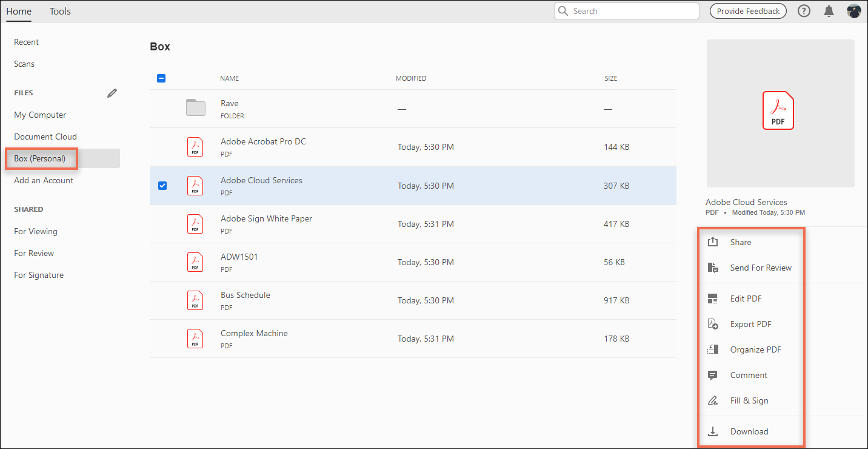Select Add an Account in the sidebar

click(43, 180)
